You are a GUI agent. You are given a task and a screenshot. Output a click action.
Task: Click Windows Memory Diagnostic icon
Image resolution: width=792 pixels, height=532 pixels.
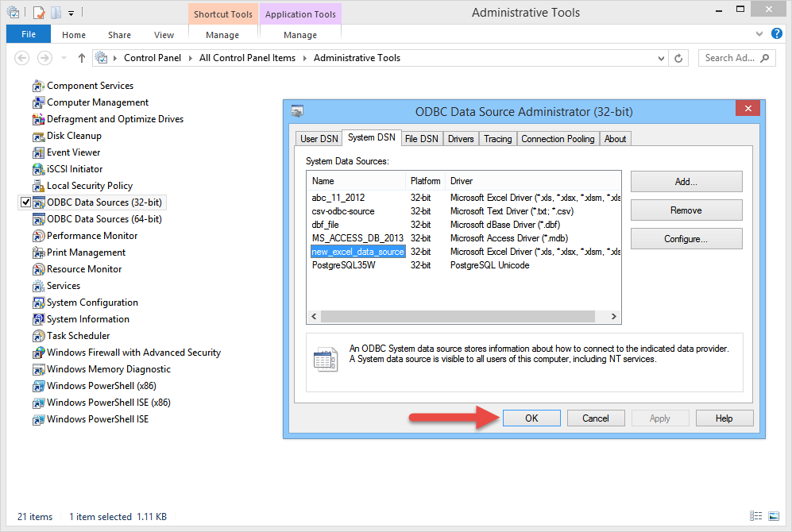pos(38,369)
